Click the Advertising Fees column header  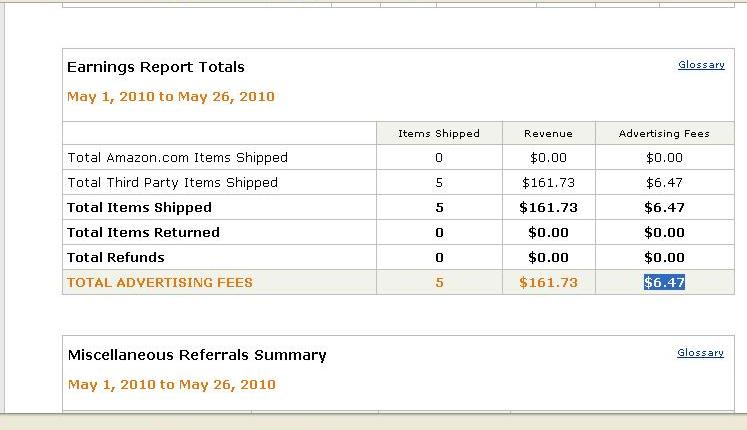click(664, 133)
